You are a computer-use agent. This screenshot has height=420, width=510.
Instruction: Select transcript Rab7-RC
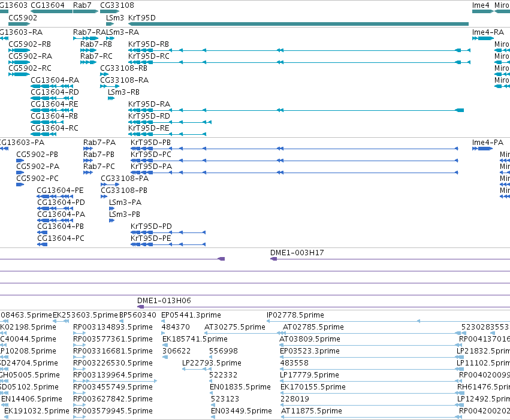(96, 56)
